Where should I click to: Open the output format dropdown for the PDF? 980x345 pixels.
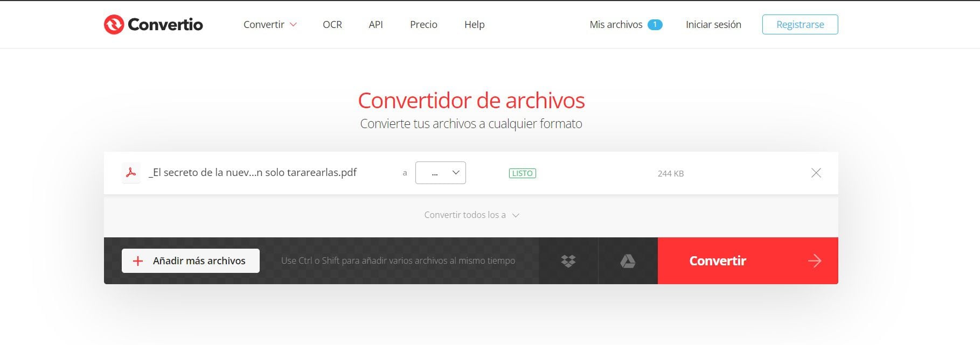(x=440, y=173)
